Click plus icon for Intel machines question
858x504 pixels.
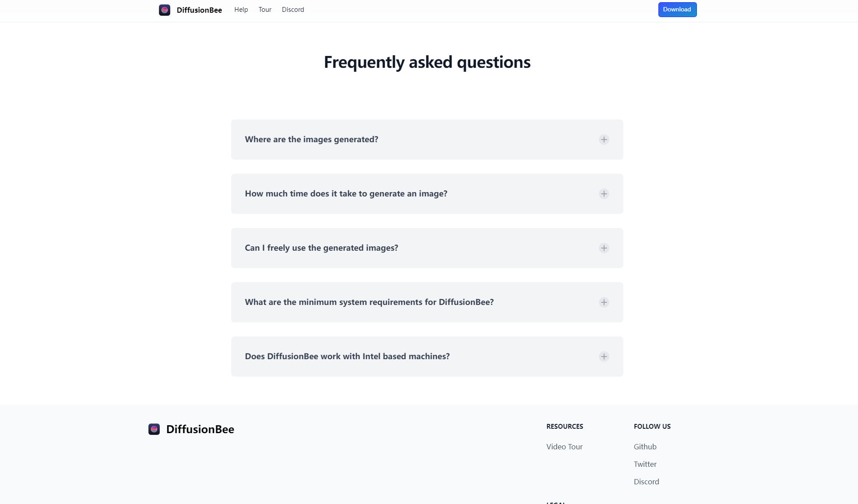(x=604, y=357)
